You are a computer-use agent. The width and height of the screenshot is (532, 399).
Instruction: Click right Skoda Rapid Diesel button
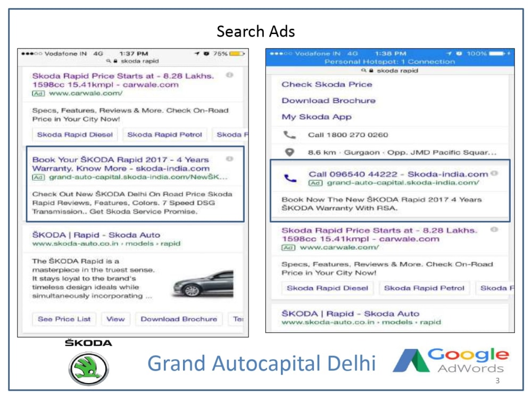[327, 288]
